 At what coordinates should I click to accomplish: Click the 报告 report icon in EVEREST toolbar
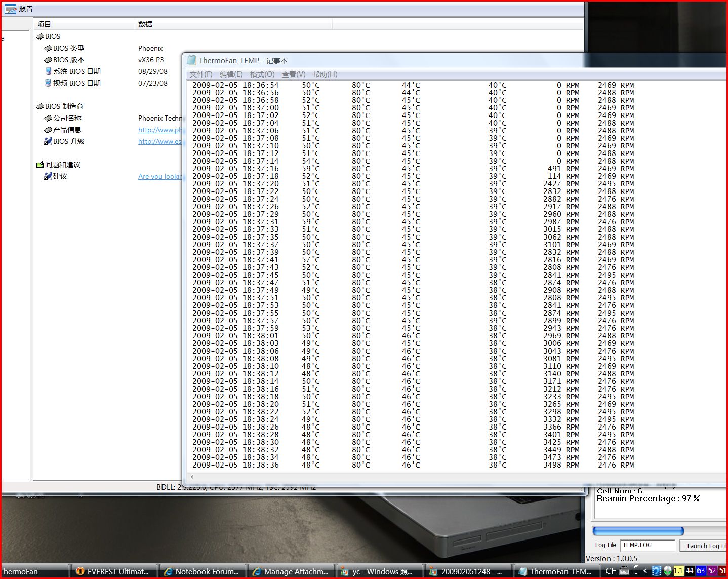[10, 9]
